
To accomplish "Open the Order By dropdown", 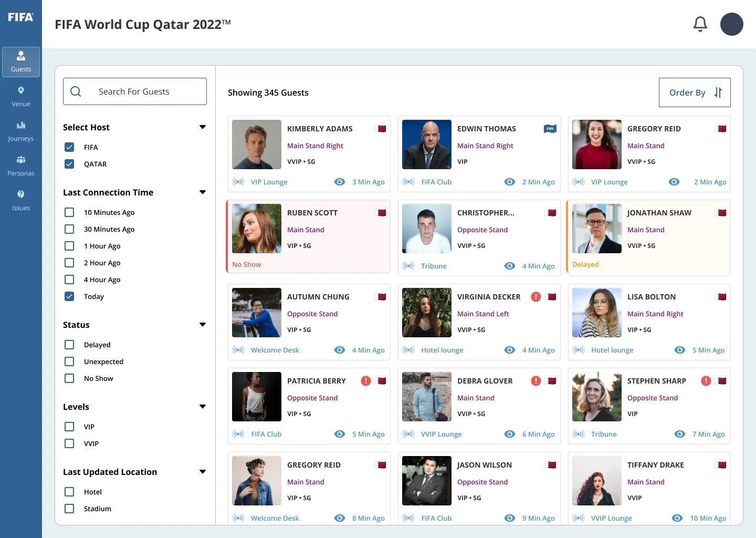I will pyautogui.click(x=695, y=92).
